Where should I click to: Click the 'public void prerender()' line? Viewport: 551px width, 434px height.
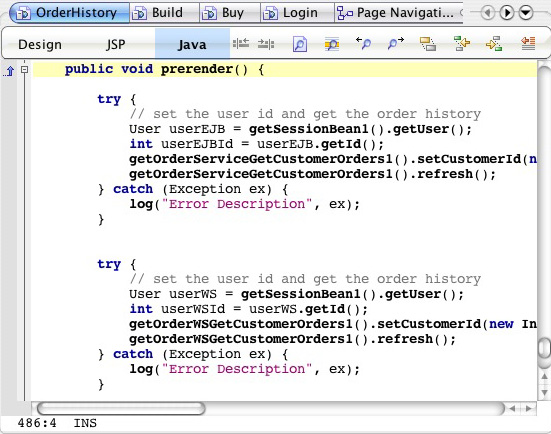[285, 69]
